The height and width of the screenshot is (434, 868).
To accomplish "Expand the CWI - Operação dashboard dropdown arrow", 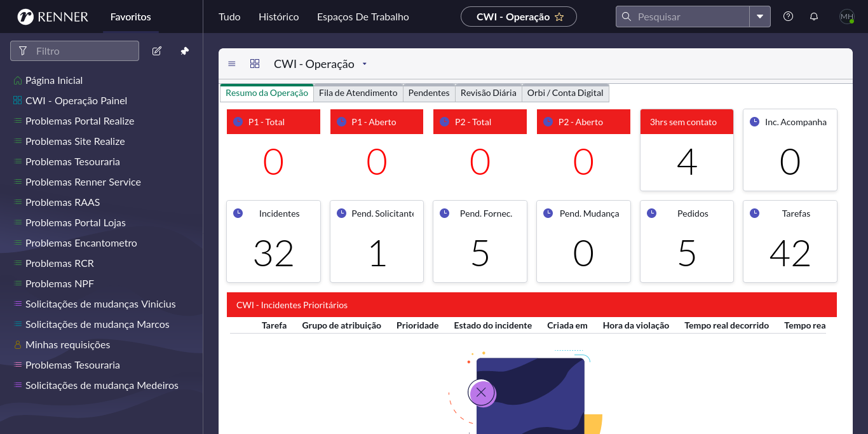I will pos(365,64).
